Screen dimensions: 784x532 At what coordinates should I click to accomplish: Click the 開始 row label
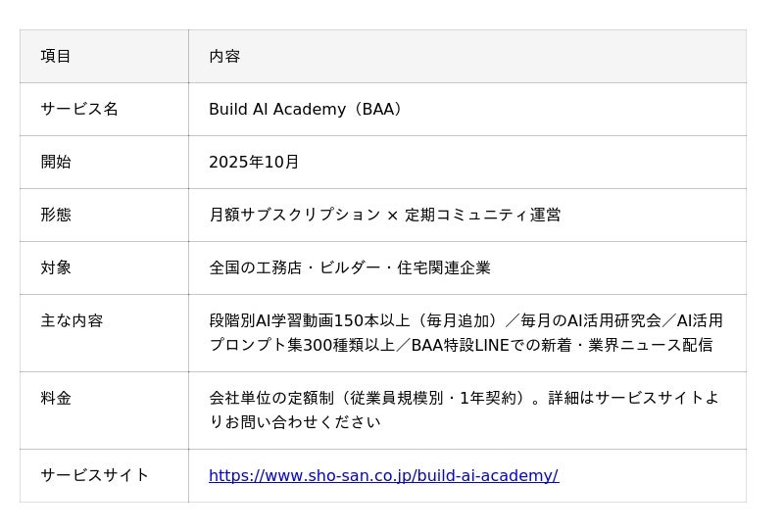pyautogui.click(x=56, y=162)
